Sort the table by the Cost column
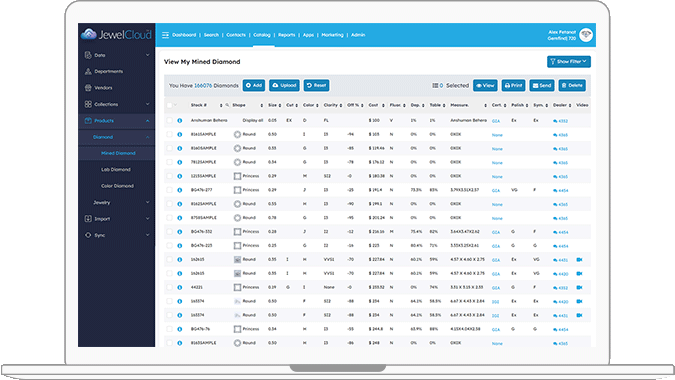This screenshot has width=675, height=380. [373, 105]
